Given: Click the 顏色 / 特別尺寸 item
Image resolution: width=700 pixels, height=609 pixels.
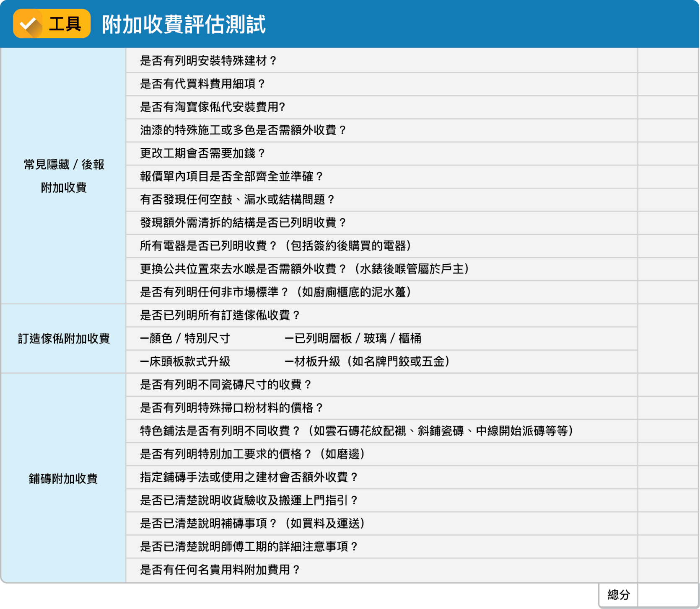Looking at the screenshot, I should click(185, 338).
